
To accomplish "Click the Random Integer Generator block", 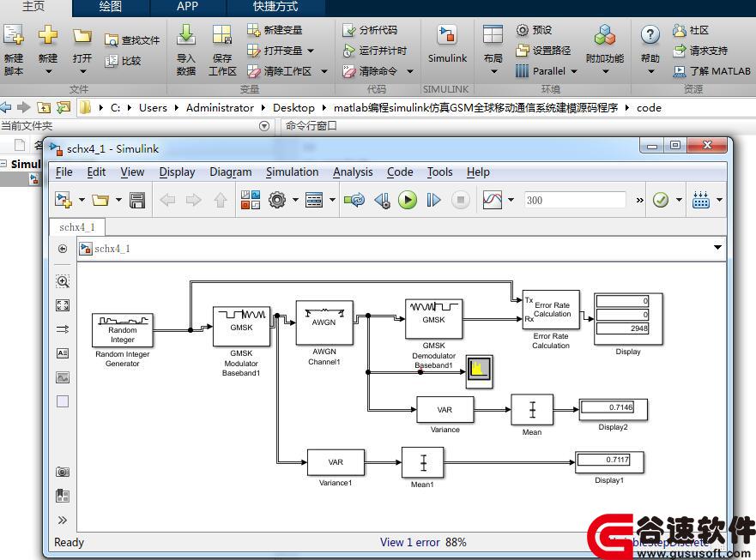I will pos(123,330).
